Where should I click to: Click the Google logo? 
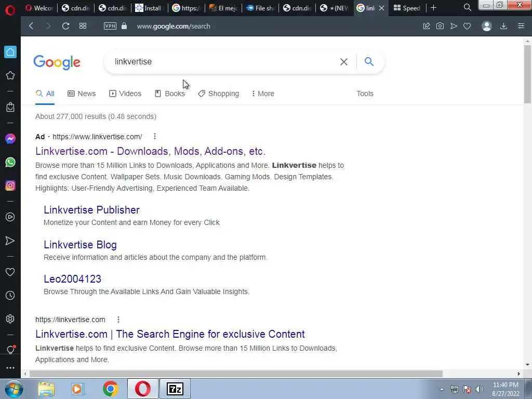[57, 62]
